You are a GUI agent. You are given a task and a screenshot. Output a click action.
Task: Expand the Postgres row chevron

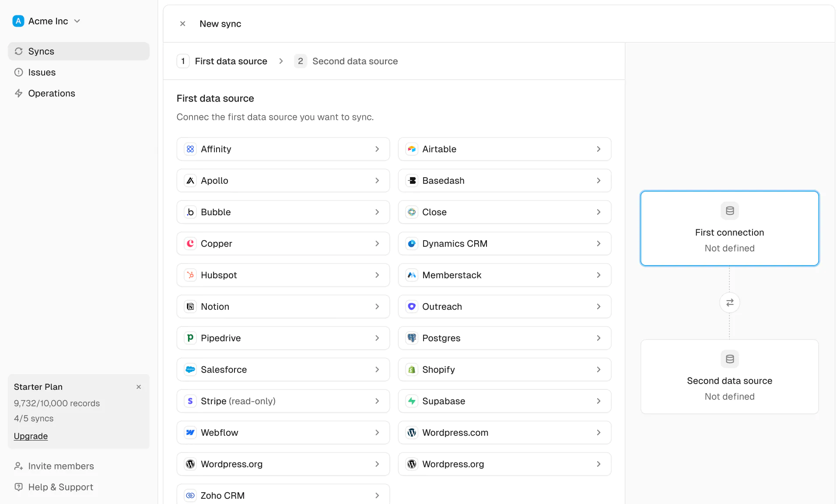(598, 338)
